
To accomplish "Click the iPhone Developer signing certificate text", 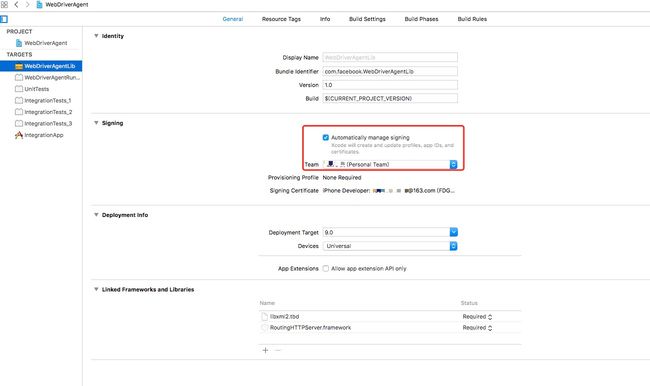I will 388,191.
